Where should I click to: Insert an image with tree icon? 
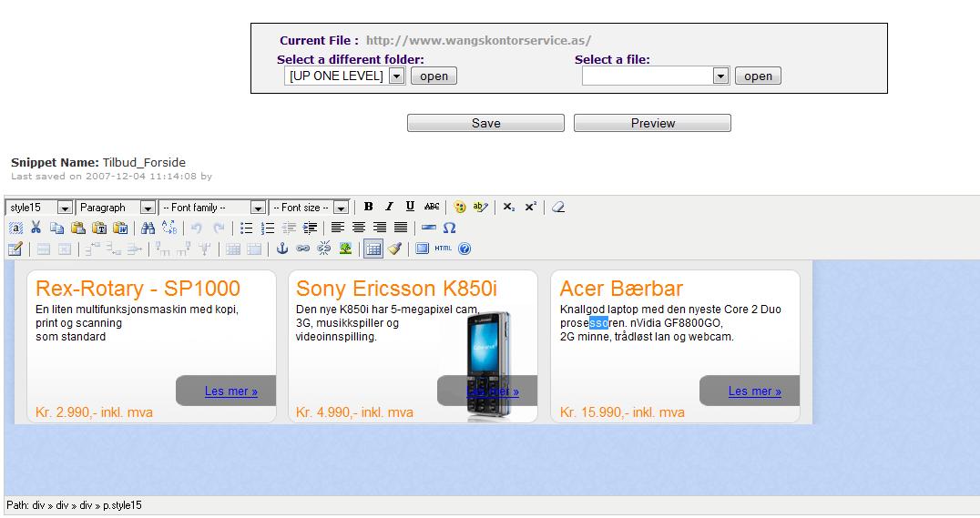(x=345, y=249)
